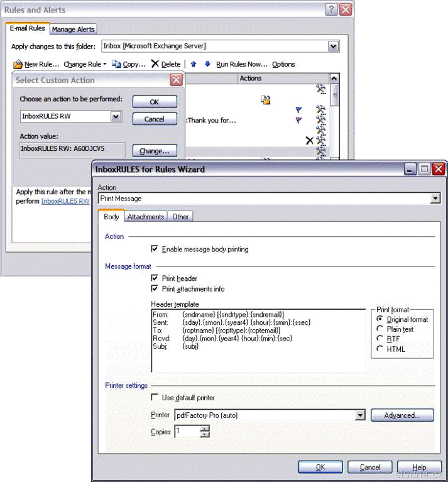Select HTML print format
Image resolution: width=448 pixels, height=482 pixels.
coord(380,349)
